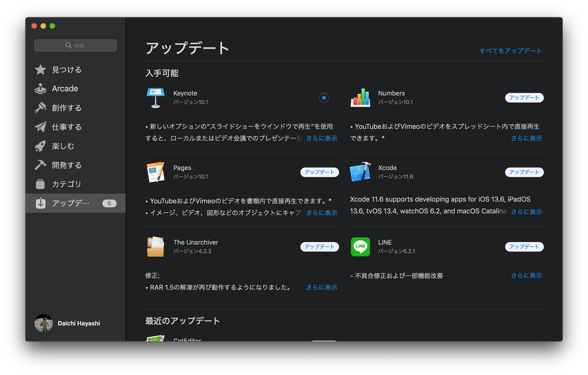Expand Pages notes with さらに表示
Screen dimensions: 588x375
[322, 213]
